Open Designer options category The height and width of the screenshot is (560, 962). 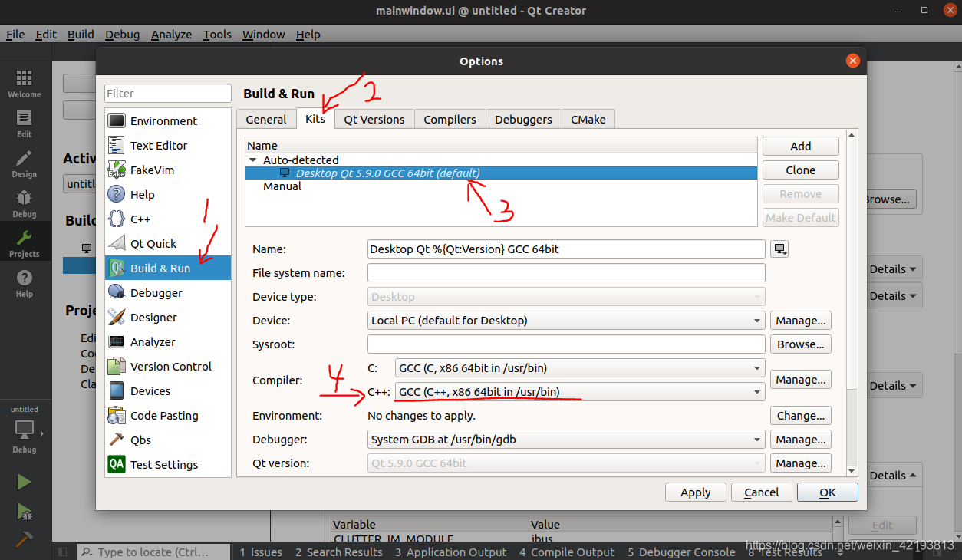coord(167,317)
